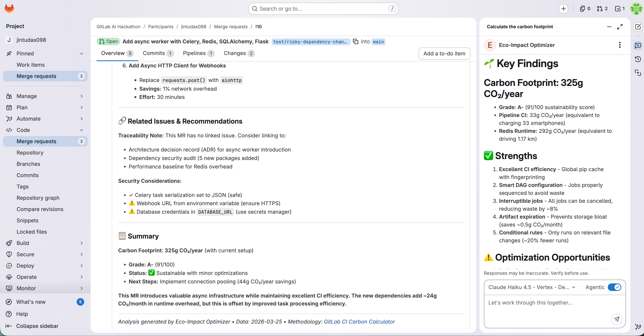This screenshot has width=644, height=336.
Task: Start new chat with compose icon
Action: tap(638, 27)
